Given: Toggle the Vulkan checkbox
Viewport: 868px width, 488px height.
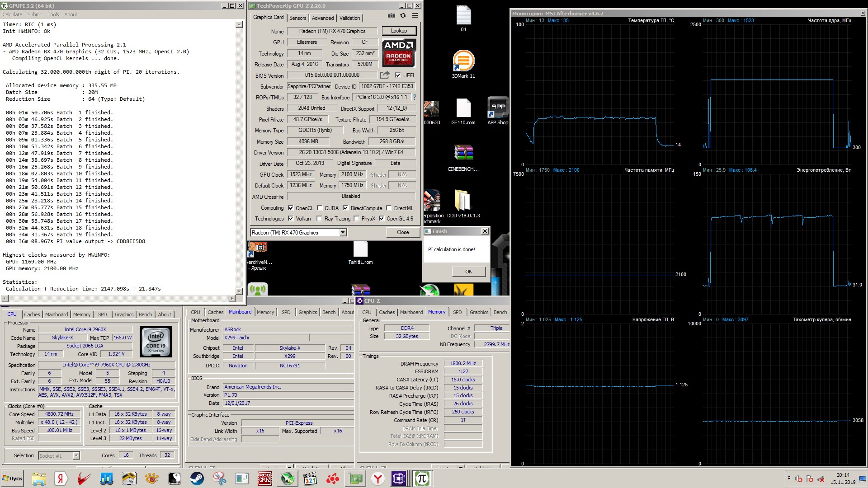Looking at the screenshot, I should 291,219.
